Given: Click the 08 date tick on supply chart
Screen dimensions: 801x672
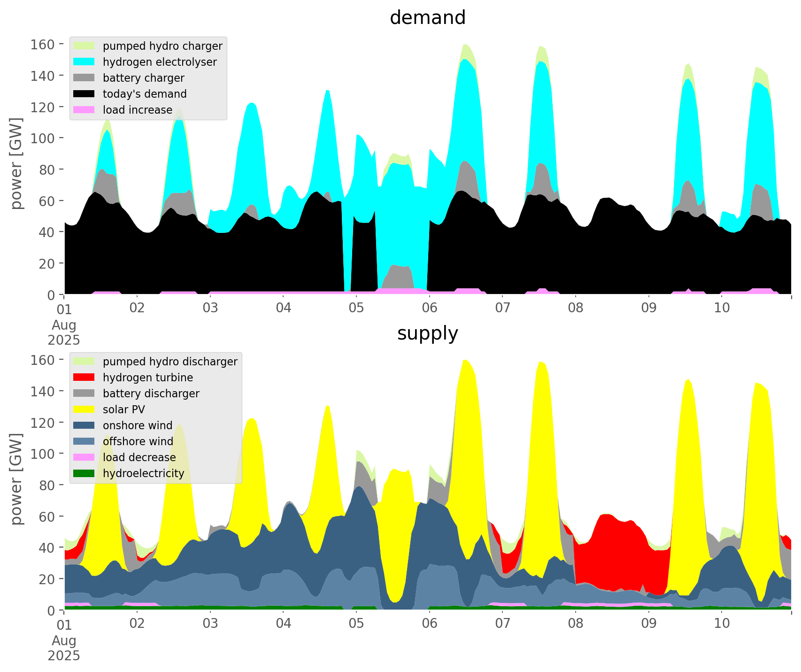Looking at the screenshot, I should pos(576,624).
